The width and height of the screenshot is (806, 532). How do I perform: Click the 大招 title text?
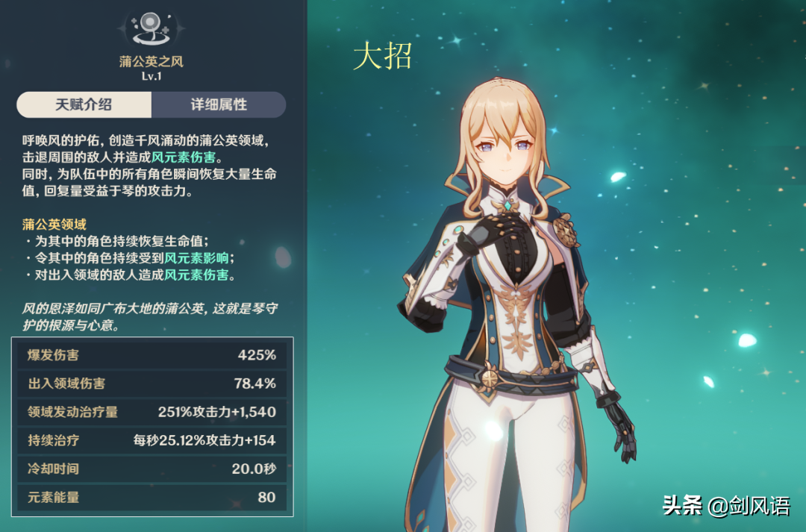pos(383,56)
